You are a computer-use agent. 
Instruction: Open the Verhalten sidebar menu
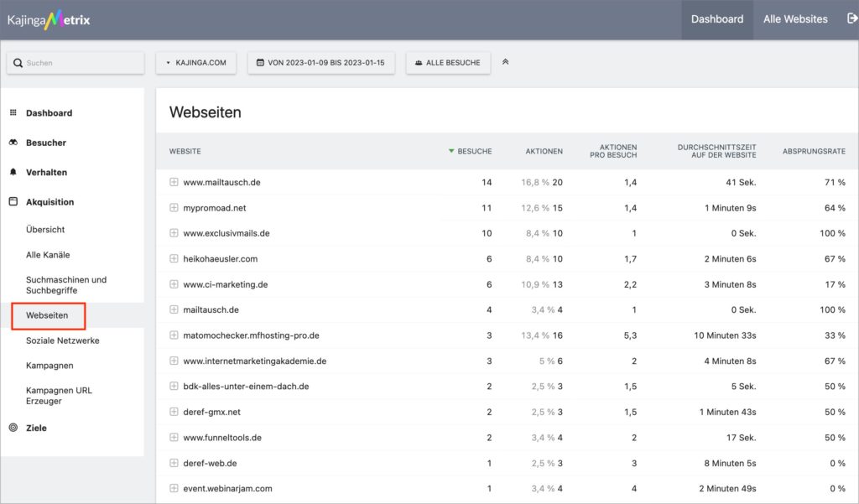tap(47, 172)
